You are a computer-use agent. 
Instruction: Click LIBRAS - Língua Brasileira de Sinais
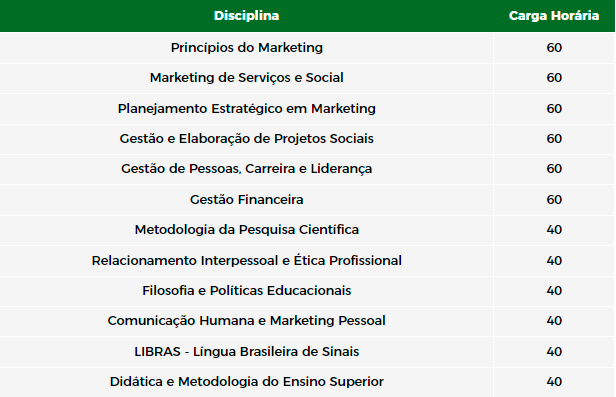click(x=247, y=351)
